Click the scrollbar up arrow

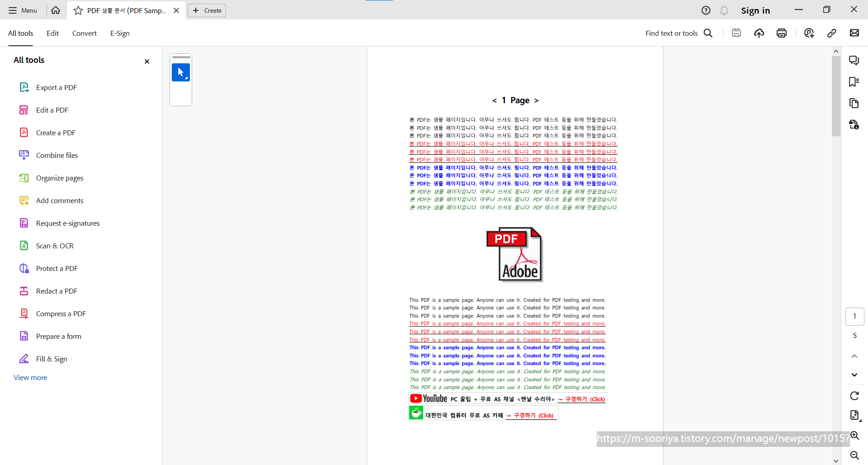836,51
